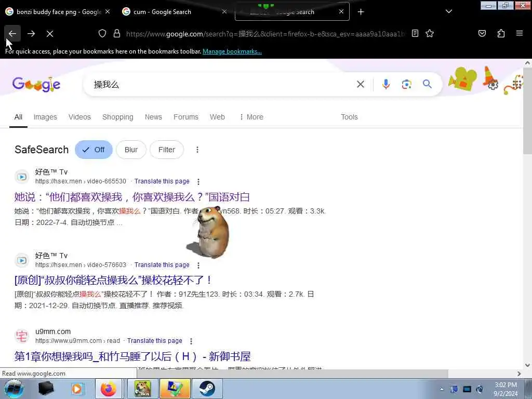Bookmark this page with the star icon
This screenshot has width=532, height=399.
click(x=430, y=33)
